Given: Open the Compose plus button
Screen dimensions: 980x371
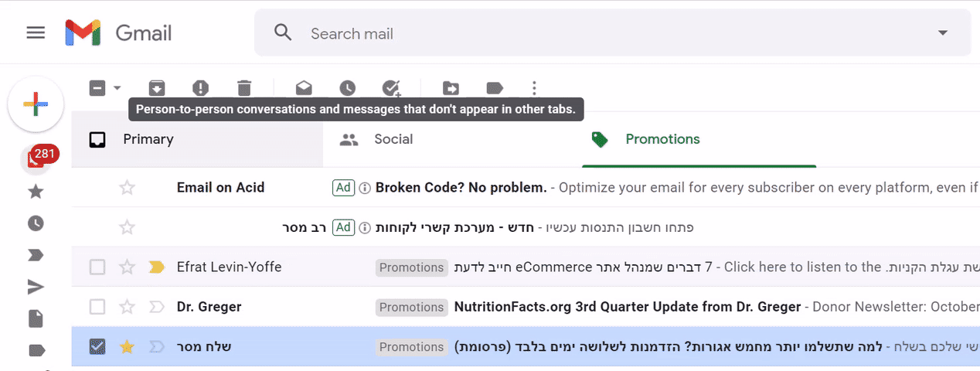Looking at the screenshot, I should [36, 104].
